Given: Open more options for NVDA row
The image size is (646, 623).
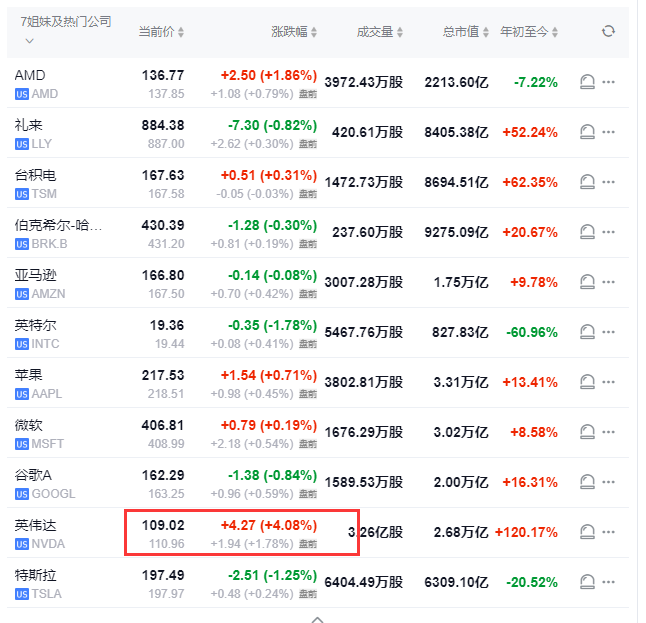Looking at the screenshot, I should [608, 532].
